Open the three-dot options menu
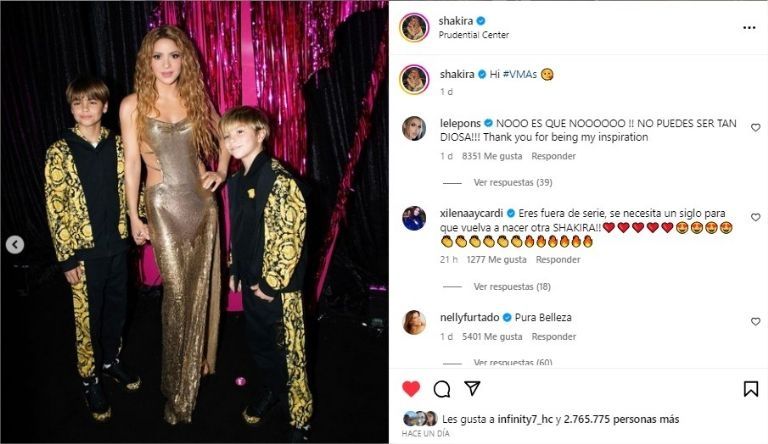This screenshot has height=444, width=768. [x=749, y=27]
